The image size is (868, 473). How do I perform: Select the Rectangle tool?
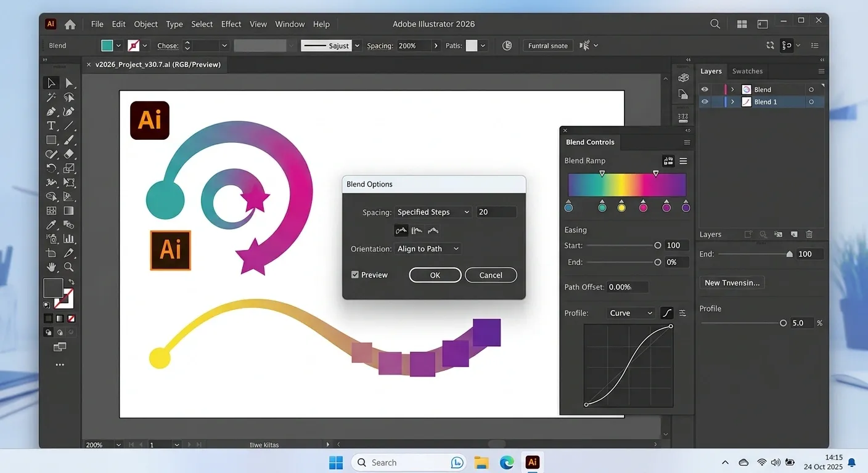[52, 140]
